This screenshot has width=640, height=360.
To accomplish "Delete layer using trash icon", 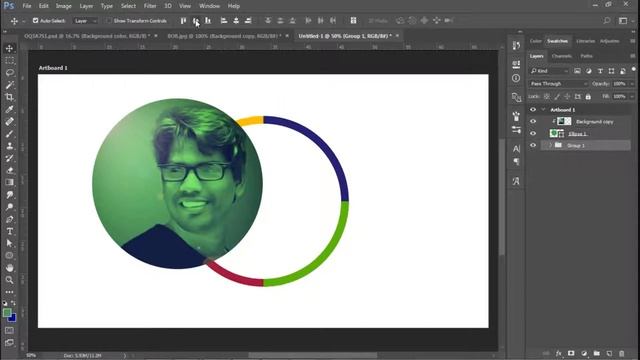I will click(x=622, y=353).
